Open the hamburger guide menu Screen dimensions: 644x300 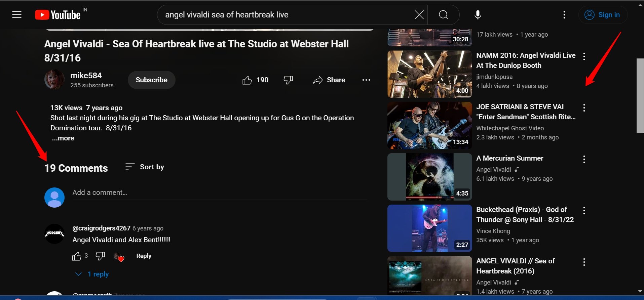click(17, 15)
